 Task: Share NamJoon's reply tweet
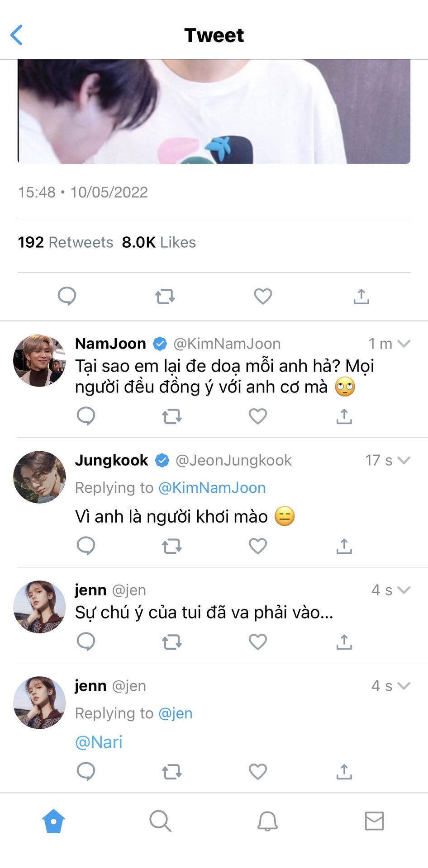click(344, 416)
